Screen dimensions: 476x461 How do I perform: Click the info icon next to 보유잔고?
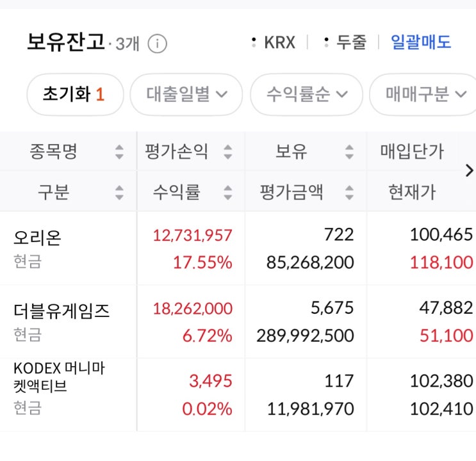[157, 44]
